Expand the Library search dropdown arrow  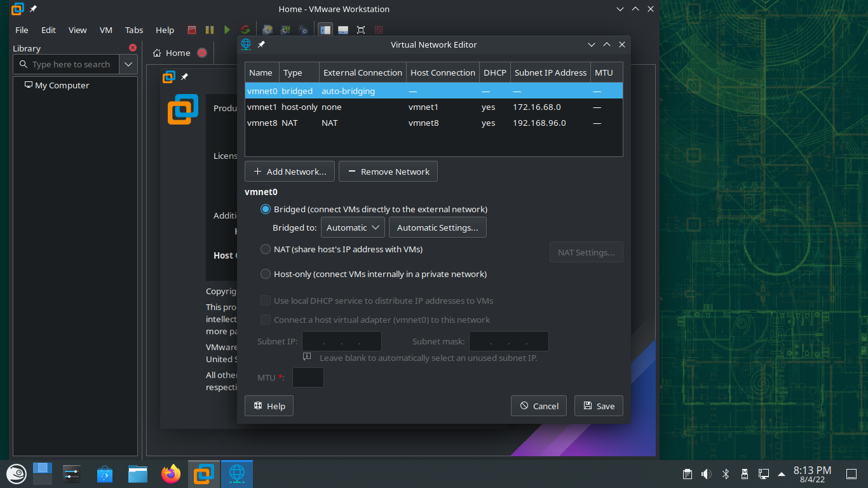[128, 64]
